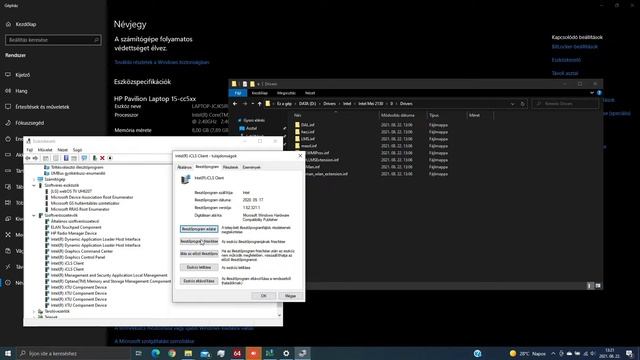Refresh the File Explorer Drivers folder
The height and width of the screenshot is (360, 640).
pos(522,104)
